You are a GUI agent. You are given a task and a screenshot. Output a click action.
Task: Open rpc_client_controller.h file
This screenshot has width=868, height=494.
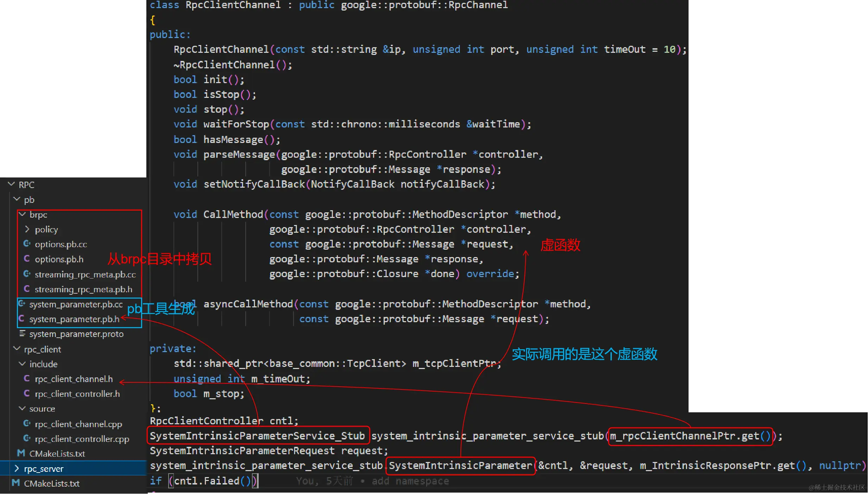coord(77,394)
